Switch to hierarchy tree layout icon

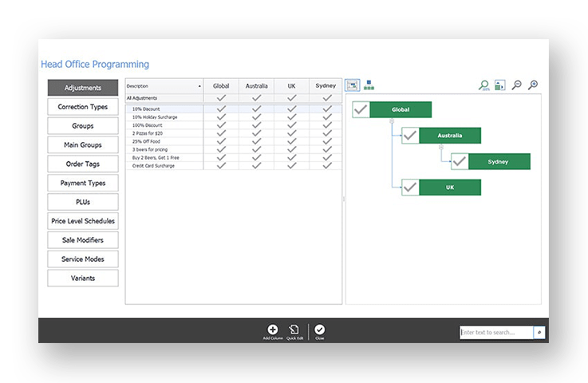[369, 85]
